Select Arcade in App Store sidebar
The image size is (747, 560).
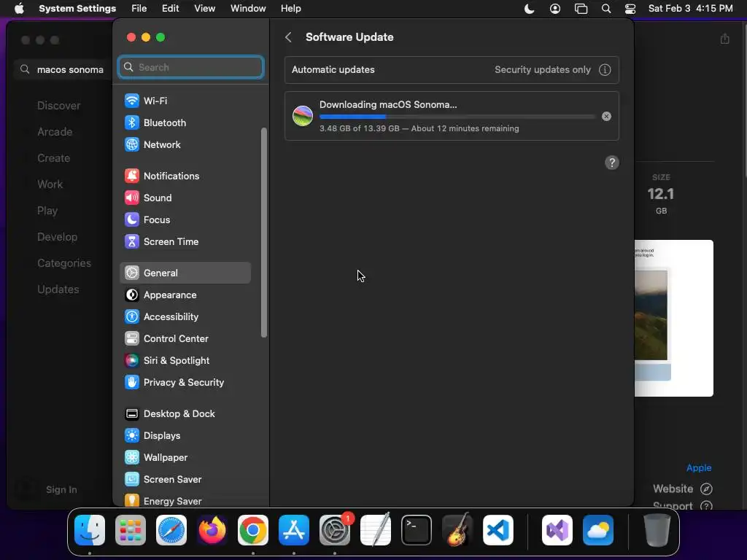click(x=55, y=132)
